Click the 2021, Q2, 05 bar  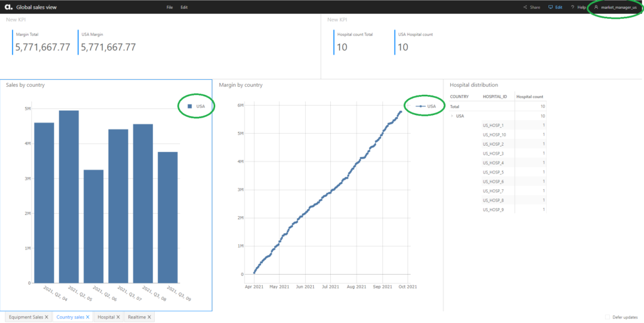coord(69,197)
